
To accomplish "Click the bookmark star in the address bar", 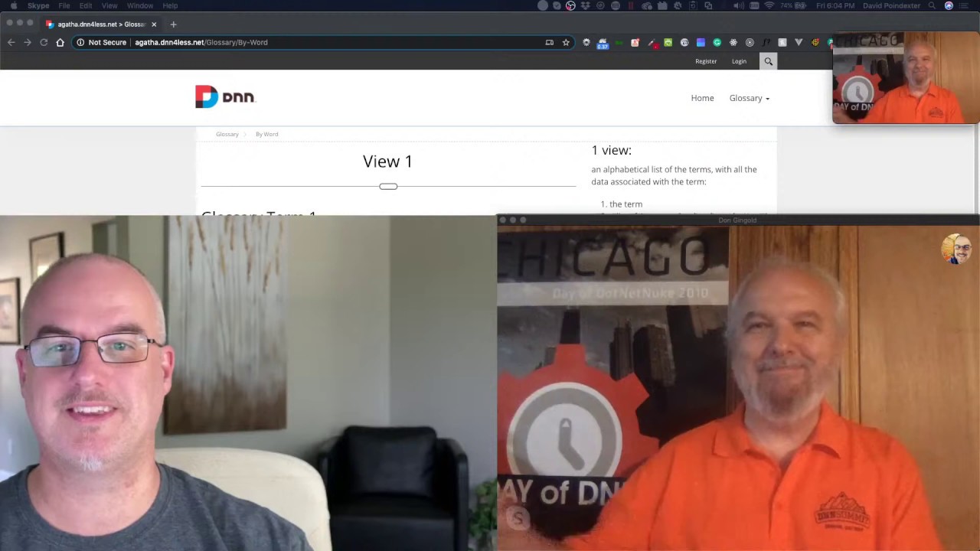I will coord(566,42).
